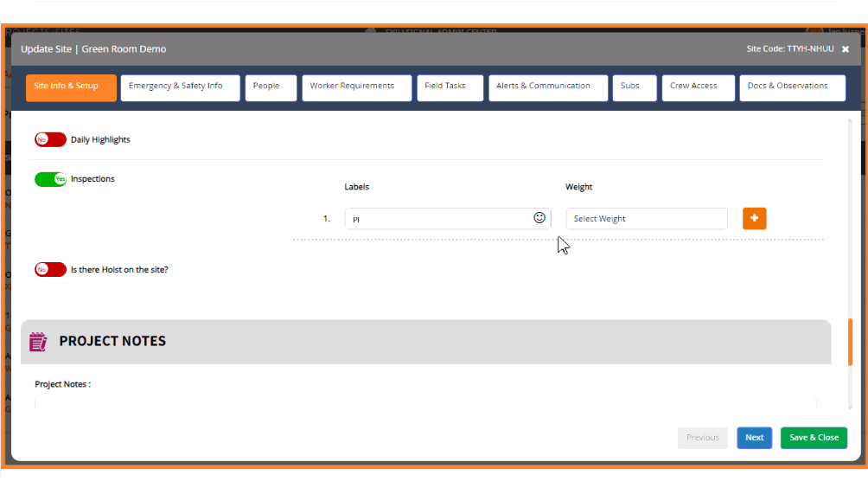Toggle the Daily Highlights switch
This screenshot has height=488, width=868.
tap(50, 139)
